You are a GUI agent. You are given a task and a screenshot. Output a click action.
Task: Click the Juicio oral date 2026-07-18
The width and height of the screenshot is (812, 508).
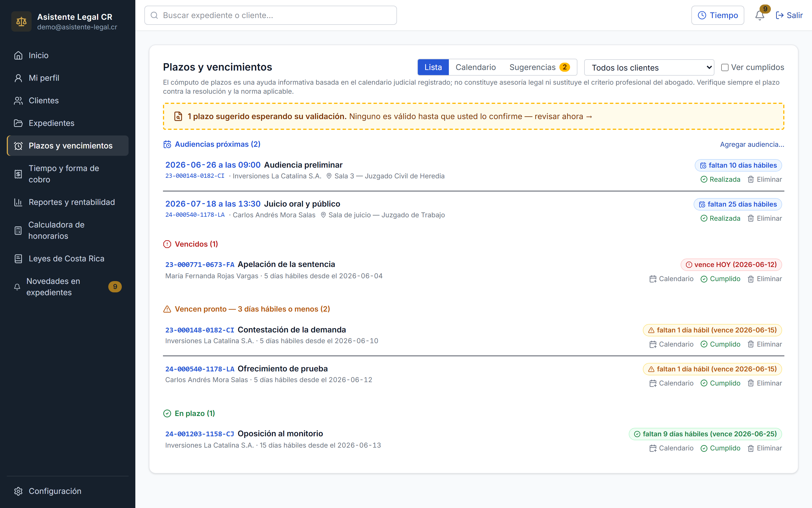pyautogui.click(x=213, y=204)
